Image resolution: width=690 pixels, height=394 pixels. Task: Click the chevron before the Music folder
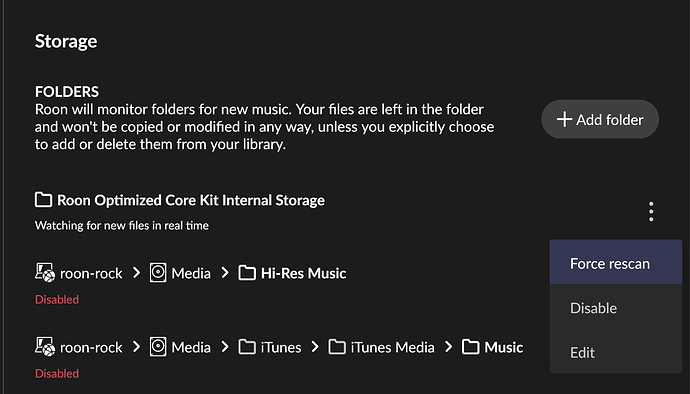(x=448, y=347)
